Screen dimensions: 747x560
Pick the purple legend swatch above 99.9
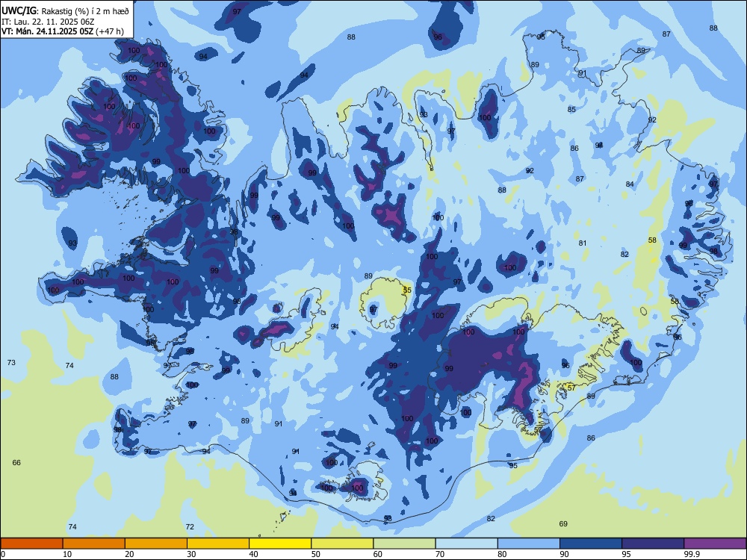715,544
